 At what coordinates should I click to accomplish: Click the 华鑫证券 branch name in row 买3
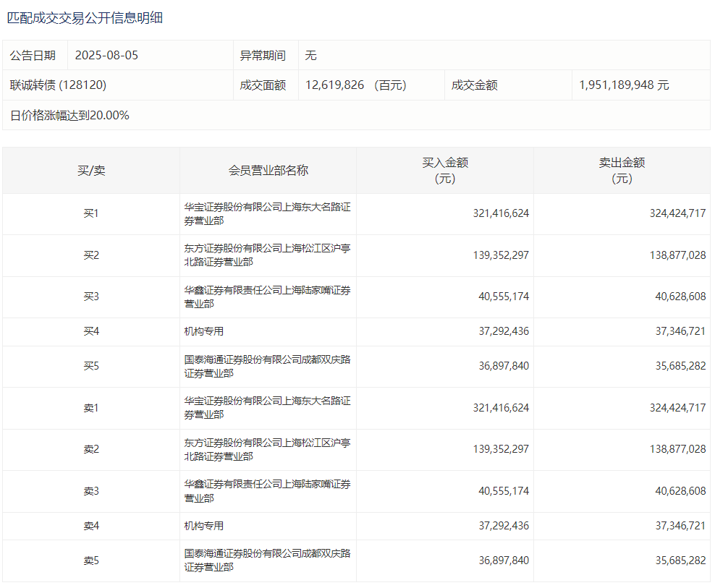click(267, 297)
